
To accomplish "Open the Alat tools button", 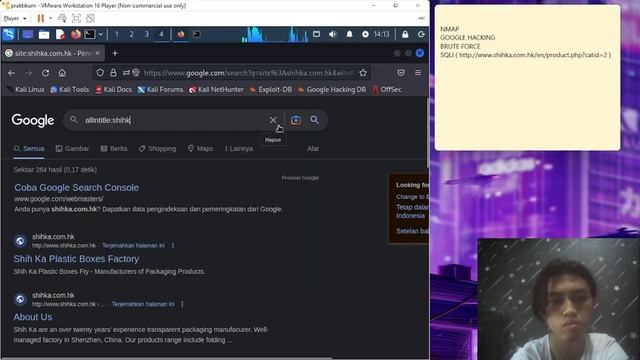I will 313,149.
